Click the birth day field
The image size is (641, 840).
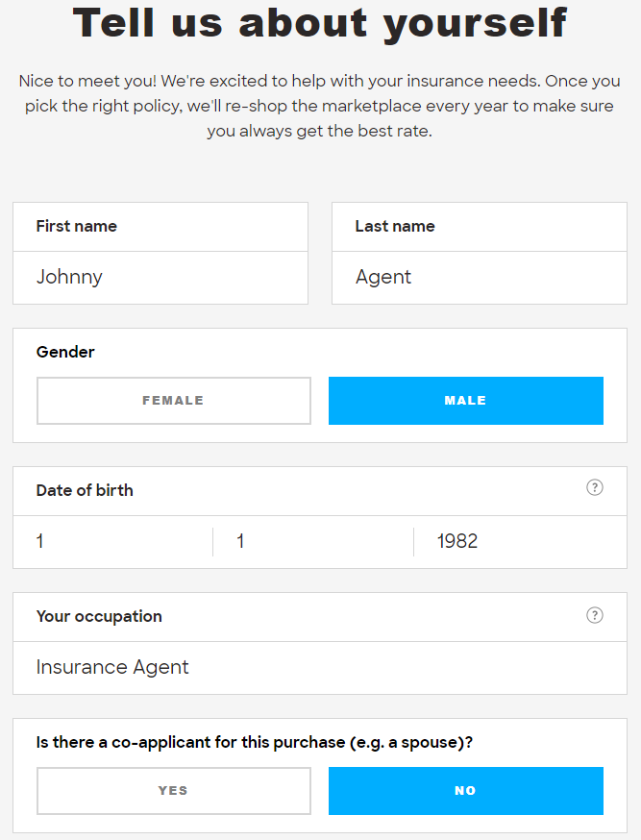coord(313,542)
